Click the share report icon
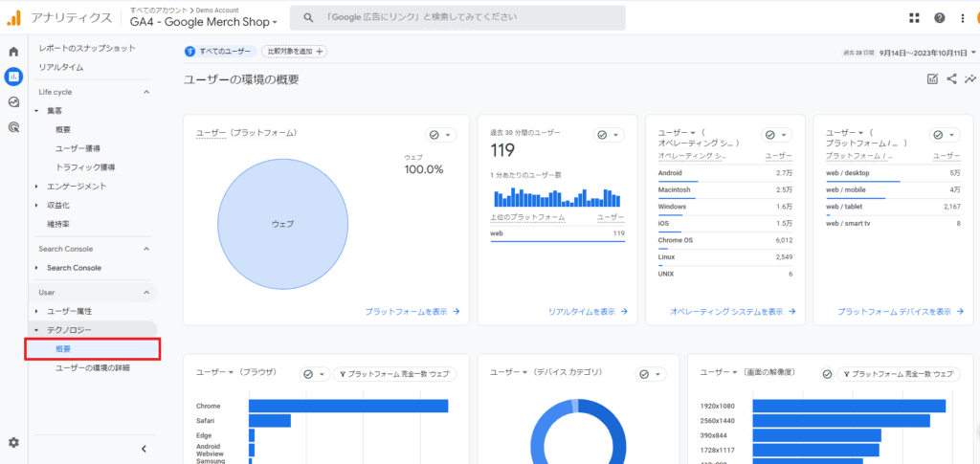The width and height of the screenshot is (980, 464). click(x=951, y=78)
